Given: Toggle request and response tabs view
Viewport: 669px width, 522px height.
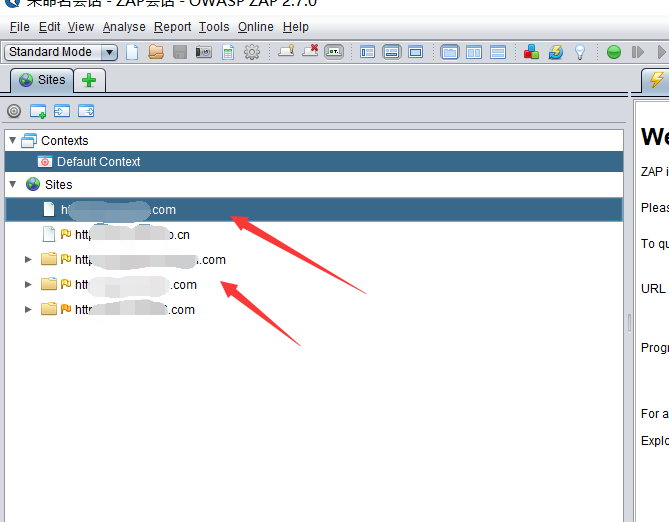Looking at the screenshot, I should tap(450, 52).
